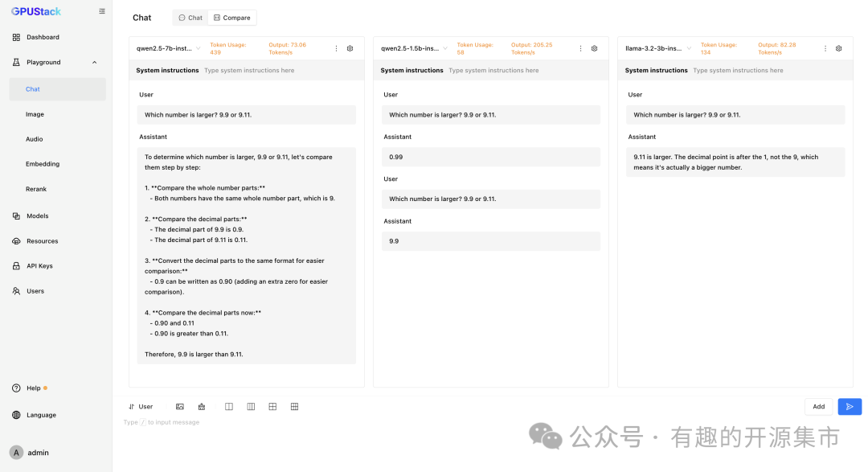
Task: Collapse the Playground menu chevron
Action: coord(95,63)
